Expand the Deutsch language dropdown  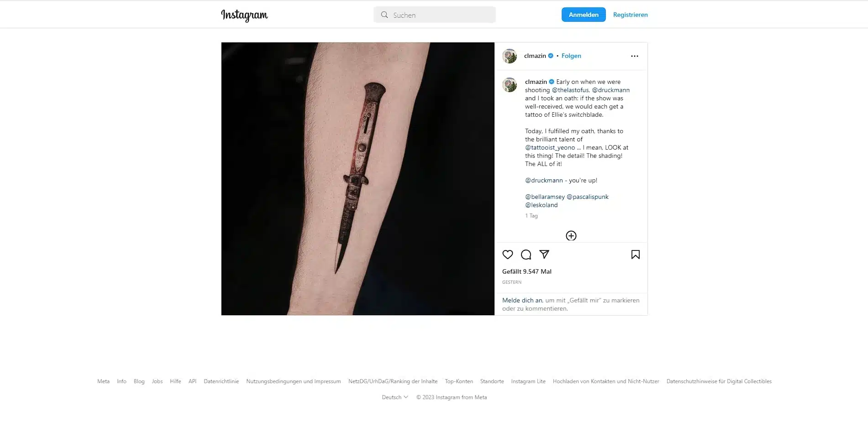coord(395,397)
